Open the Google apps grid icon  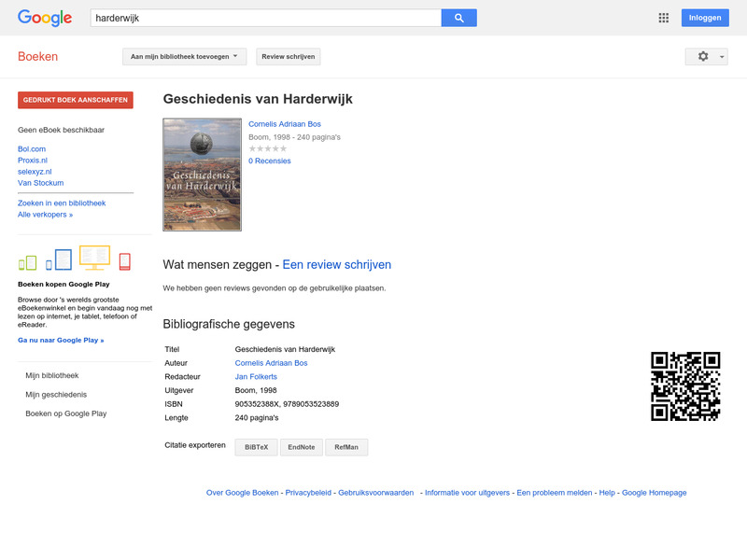coord(662,17)
